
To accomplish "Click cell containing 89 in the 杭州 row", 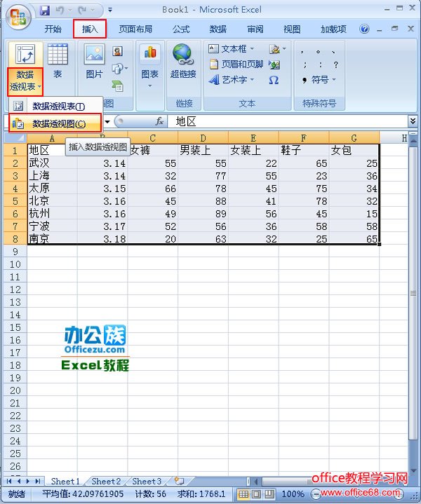I will (203, 214).
